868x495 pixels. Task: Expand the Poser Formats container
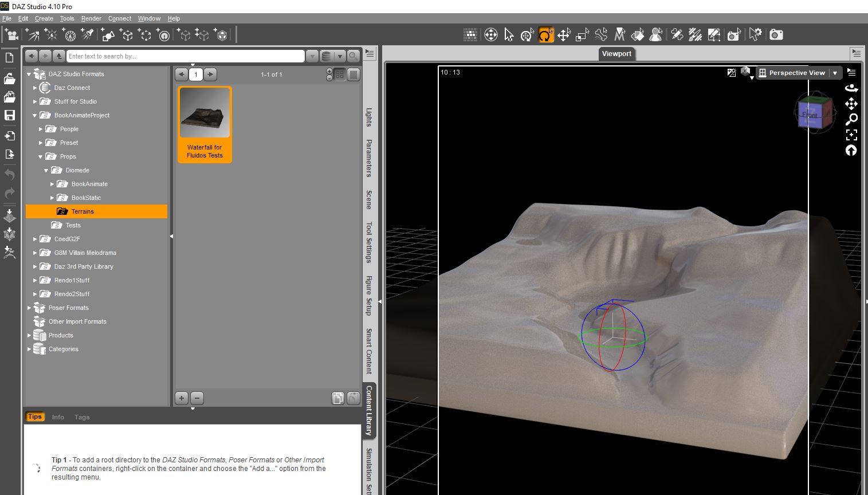[x=29, y=308]
